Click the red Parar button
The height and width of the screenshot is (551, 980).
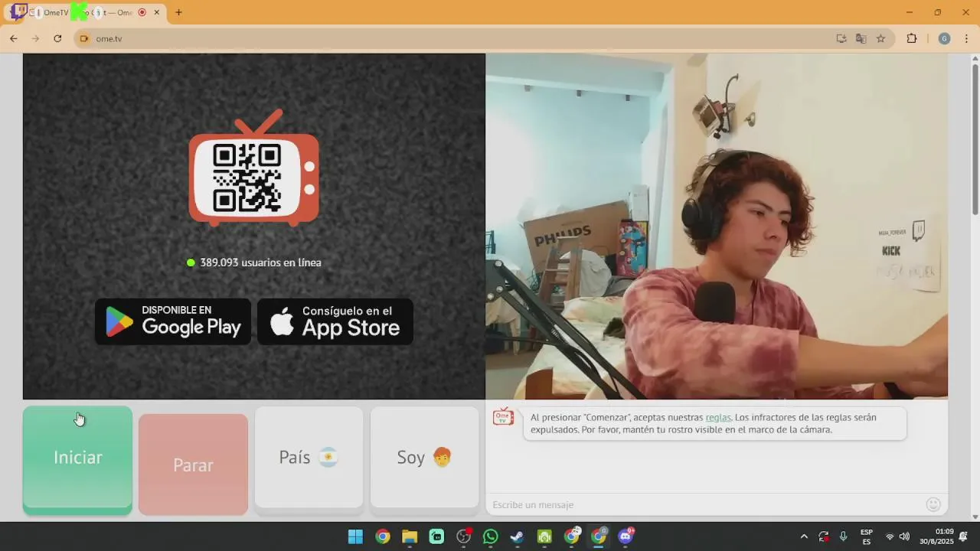coord(193,465)
